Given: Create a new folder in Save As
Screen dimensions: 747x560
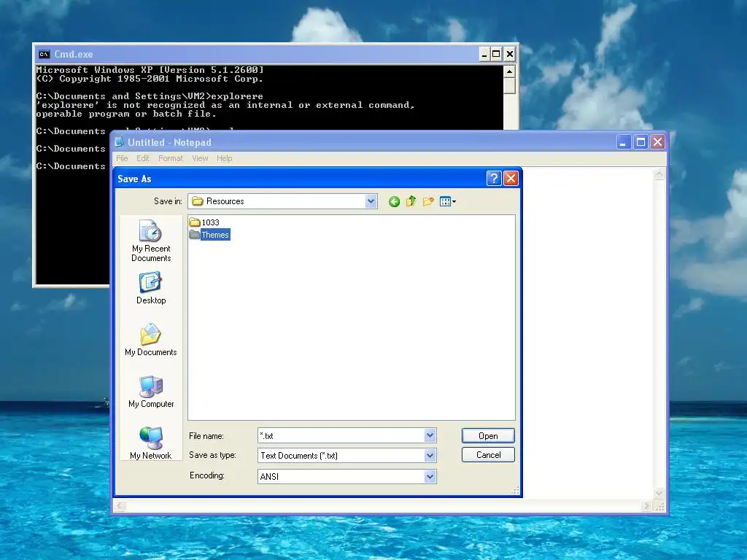Looking at the screenshot, I should point(428,201).
